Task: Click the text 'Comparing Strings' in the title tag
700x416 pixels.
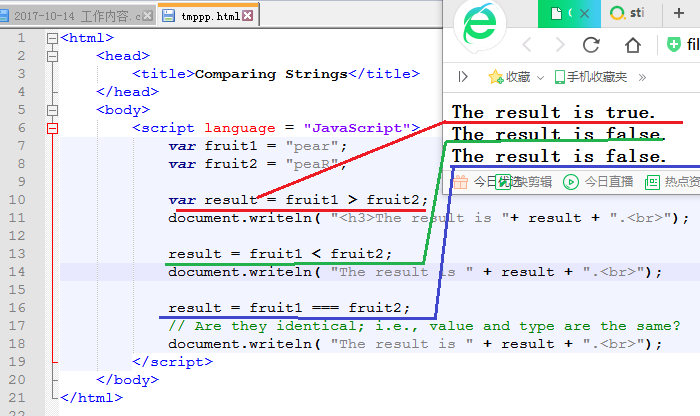Action: point(271,74)
